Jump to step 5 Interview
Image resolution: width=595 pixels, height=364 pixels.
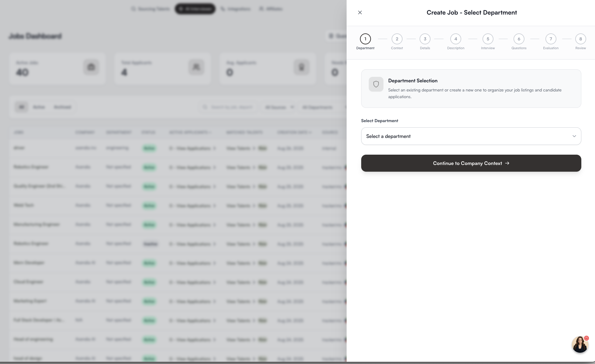pos(488,39)
